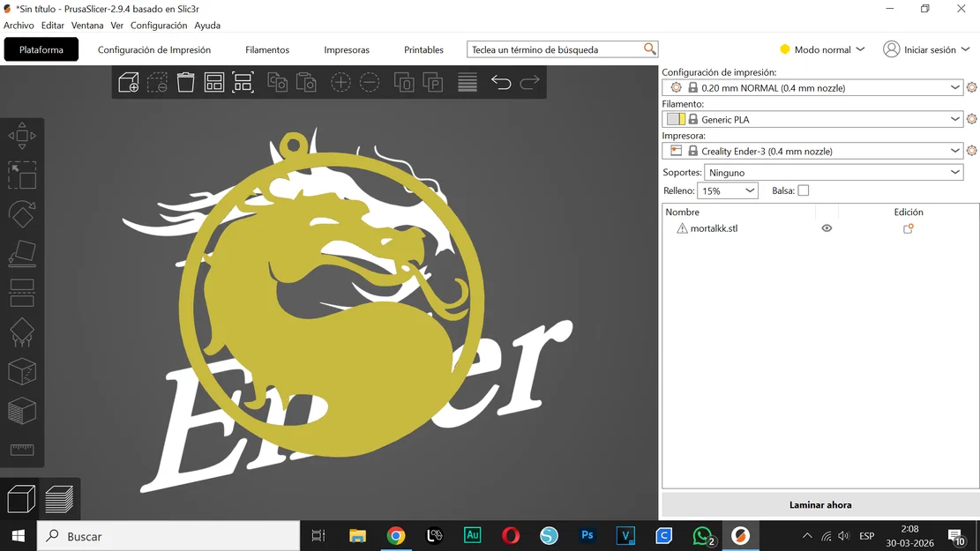Open the Configuración menu
Viewport: 980px width, 551px height.
tap(159, 25)
